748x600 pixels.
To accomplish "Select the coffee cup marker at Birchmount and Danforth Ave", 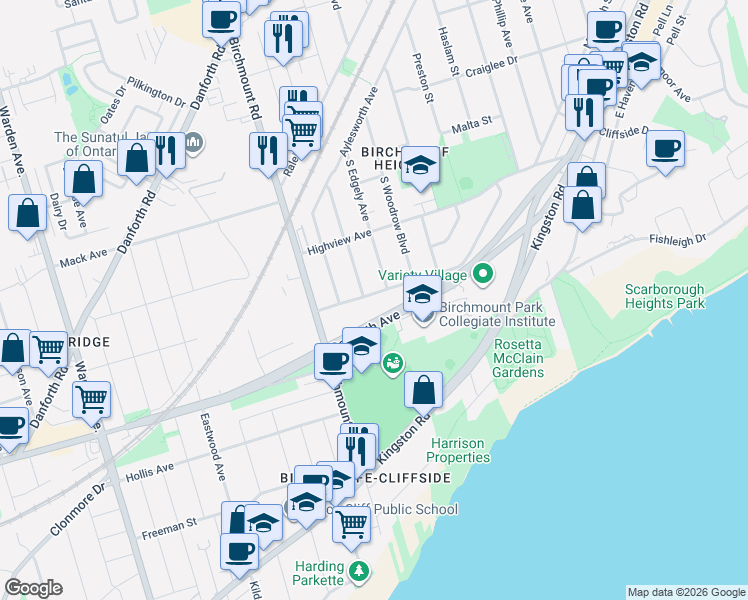I will point(333,363).
